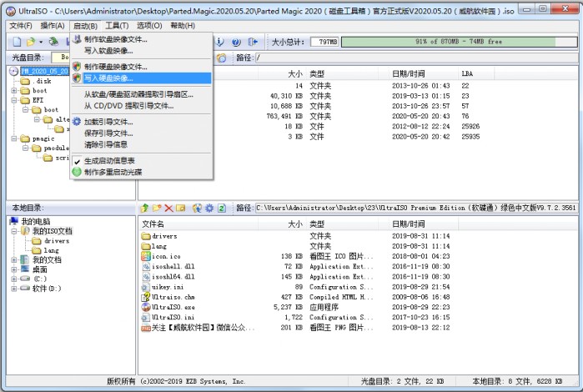Open the 帮助(H) menu

pos(183,26)
